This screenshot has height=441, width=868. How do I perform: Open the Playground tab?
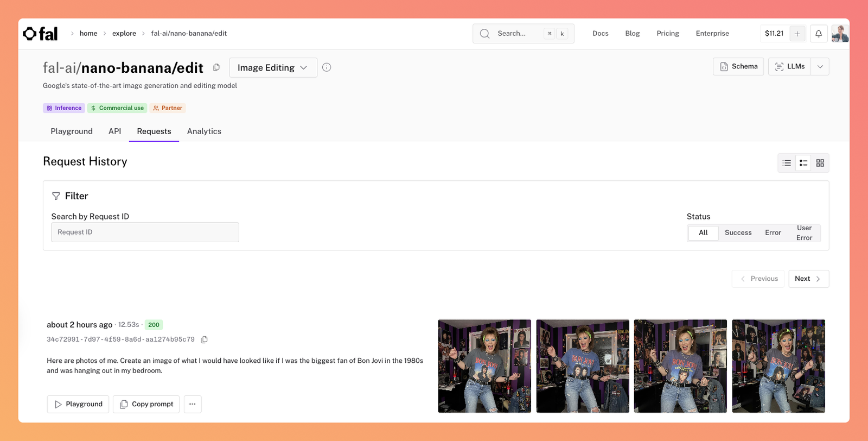click(72, 131)
